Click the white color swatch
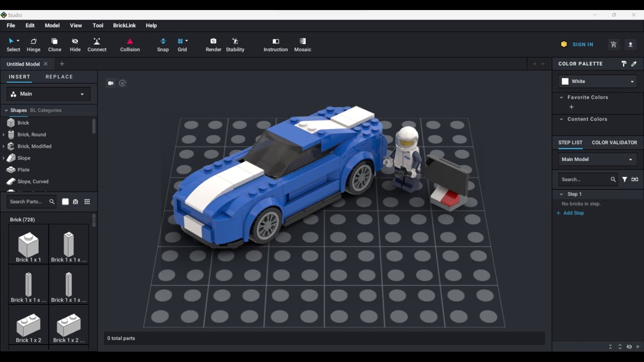The height and width of the screenshot is (362, 644). pos(565,81)
